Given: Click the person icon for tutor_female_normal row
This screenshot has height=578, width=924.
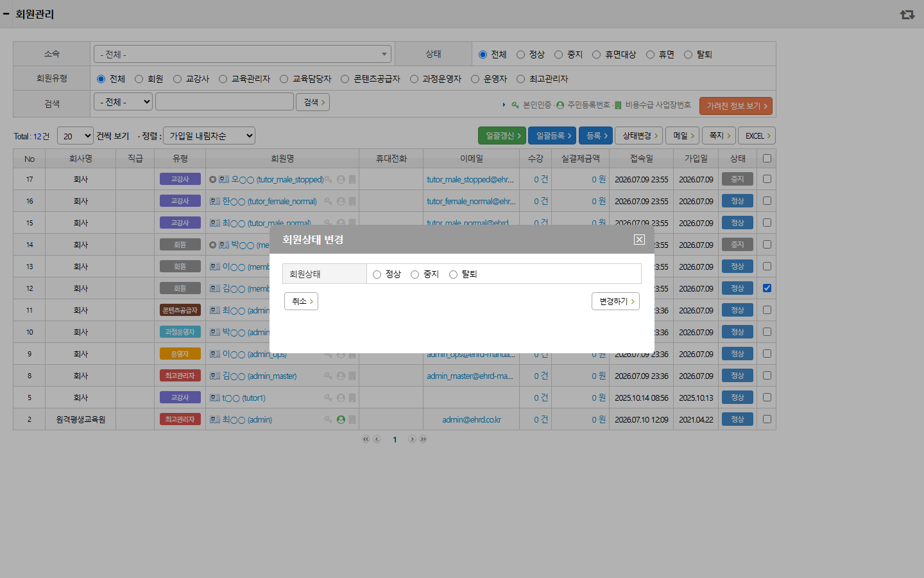Looking at the screenshot, I should [341, 202].
